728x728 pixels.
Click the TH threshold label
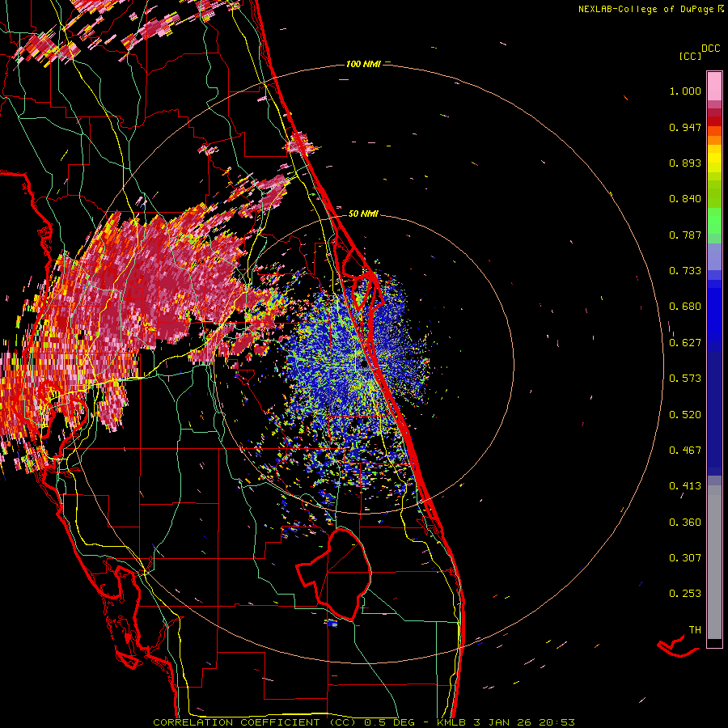click(x=695, y=630)
